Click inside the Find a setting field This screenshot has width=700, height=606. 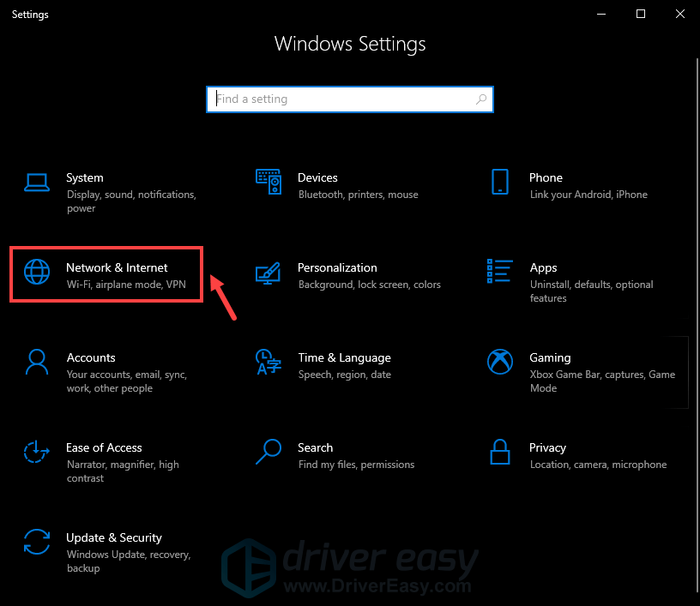tap(343, 99)
